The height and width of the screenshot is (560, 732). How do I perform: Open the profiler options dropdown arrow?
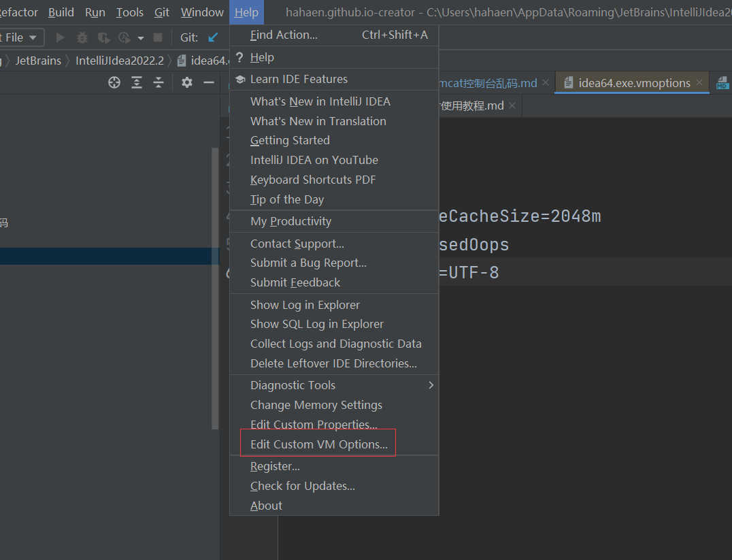[141, 38]
